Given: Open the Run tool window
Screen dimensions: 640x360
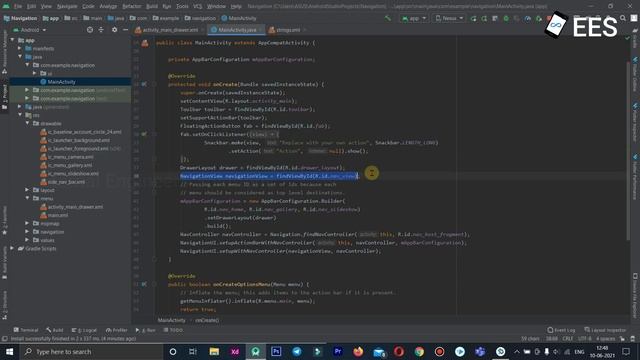Looking at the screenshot, I should 145,330.
